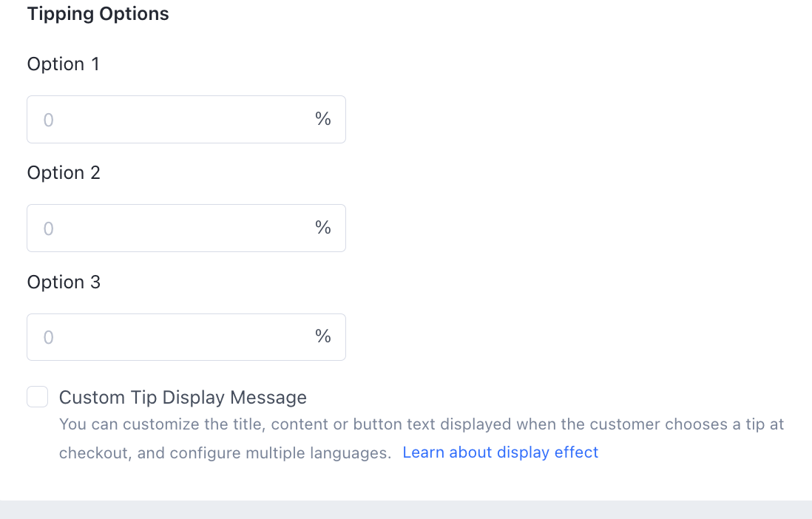Click the percent symbol in Option 1 field

tap(323, 119)
